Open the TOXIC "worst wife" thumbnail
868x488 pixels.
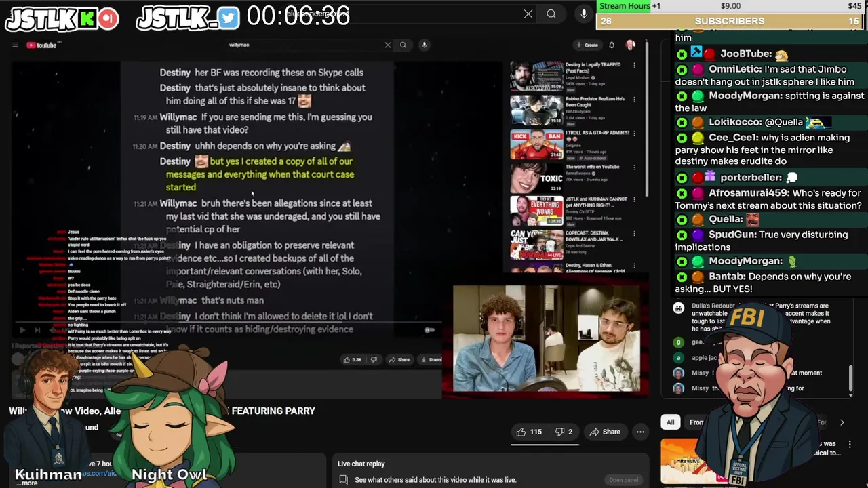pyautogui.click(x=536, y=179)
